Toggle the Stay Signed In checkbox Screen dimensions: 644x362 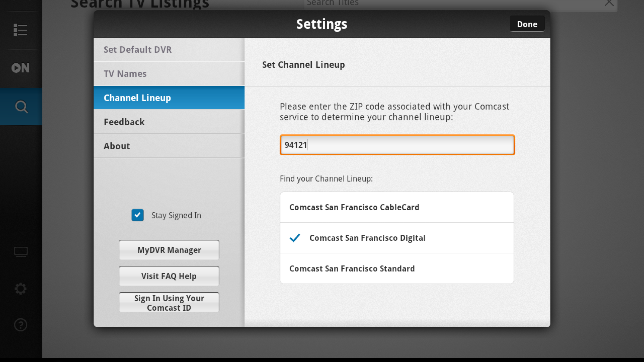click(x=138, y=215)
